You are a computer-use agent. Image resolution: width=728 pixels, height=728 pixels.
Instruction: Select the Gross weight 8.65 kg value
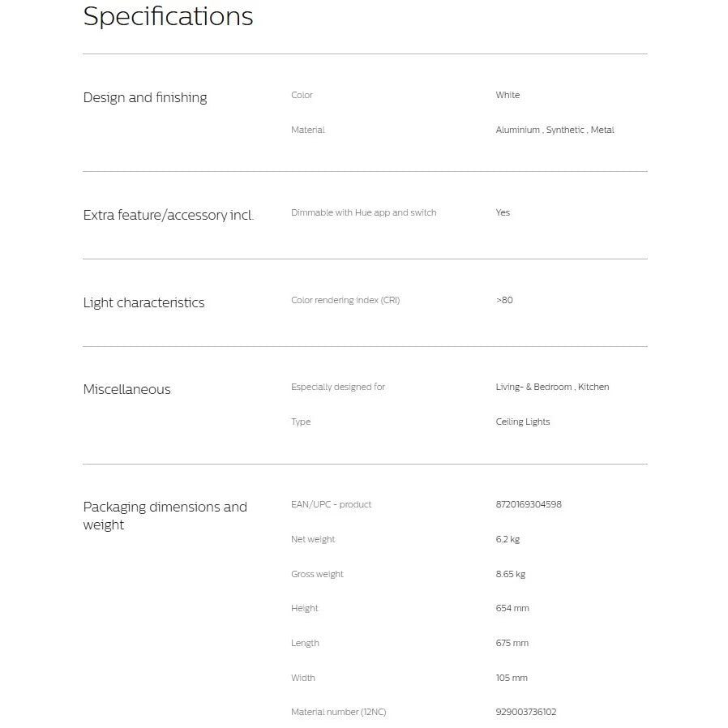[510, 574]
